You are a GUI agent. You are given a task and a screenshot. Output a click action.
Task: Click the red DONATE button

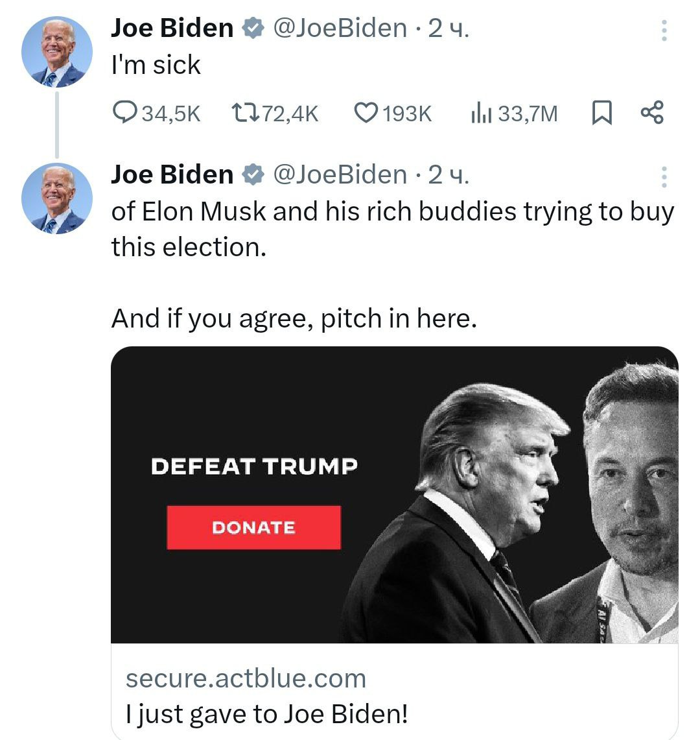[253, 527]
